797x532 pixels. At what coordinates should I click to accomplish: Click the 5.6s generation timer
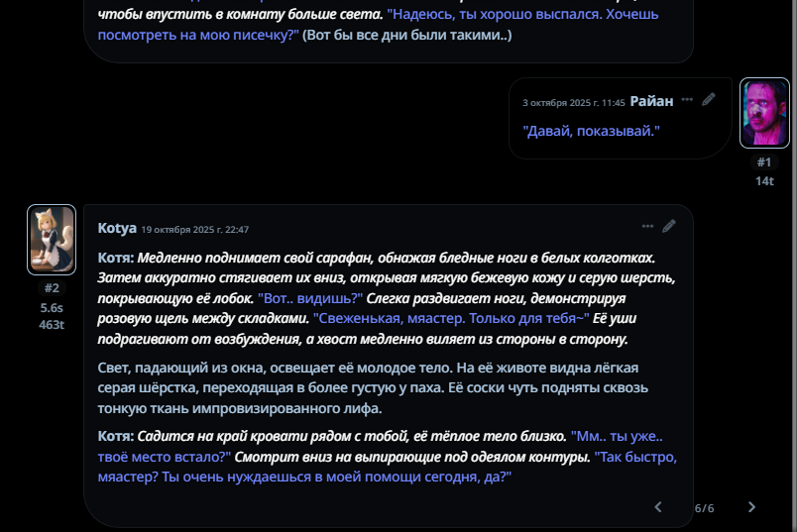point(52,307)
